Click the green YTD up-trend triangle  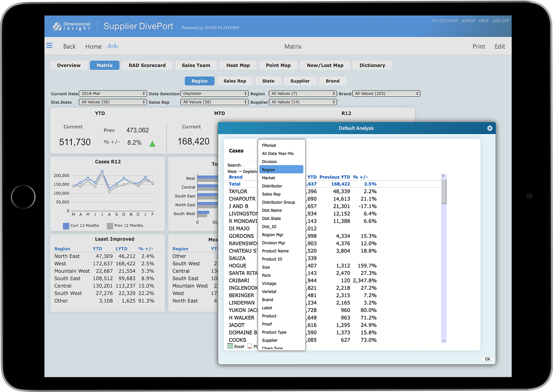click(152, 144)
